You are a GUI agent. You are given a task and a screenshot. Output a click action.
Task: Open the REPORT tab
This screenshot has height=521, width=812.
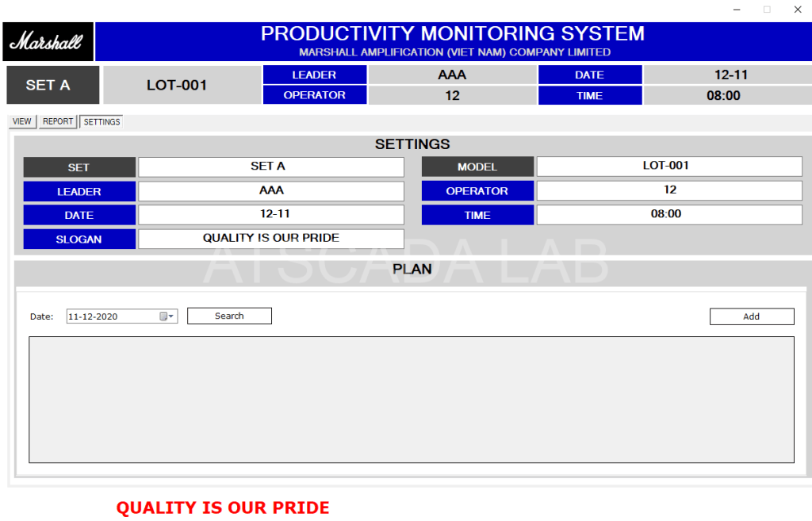coord(58,121)
